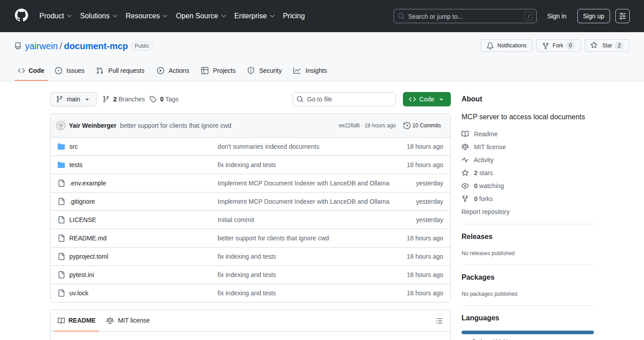644x340 pixels.
Task: View the 10 Commits history
Action: 422,126
